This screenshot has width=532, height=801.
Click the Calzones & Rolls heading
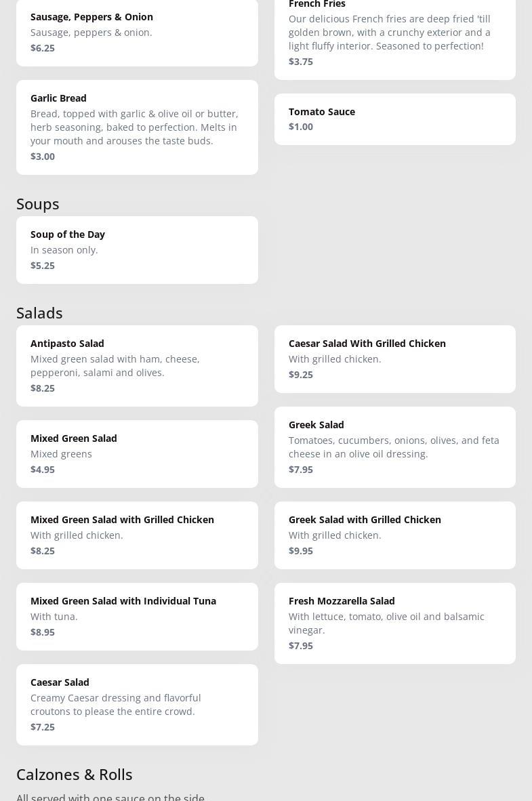click(x=75, y=775)
